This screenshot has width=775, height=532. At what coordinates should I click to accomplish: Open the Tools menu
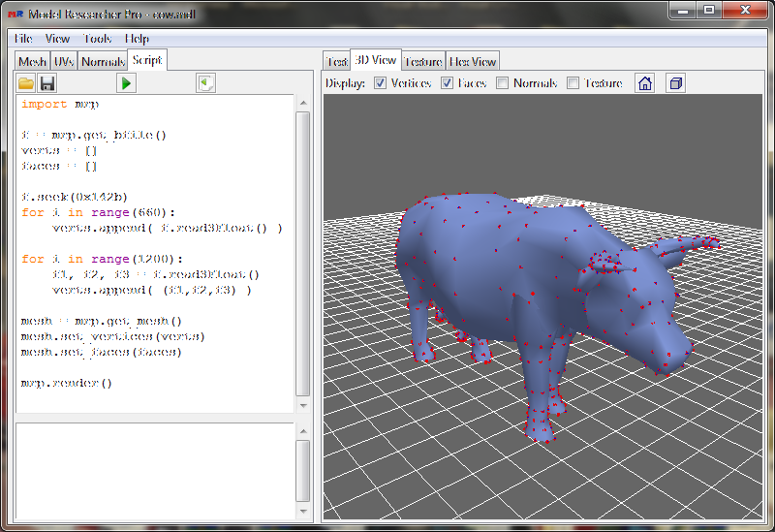click(97, 39)
